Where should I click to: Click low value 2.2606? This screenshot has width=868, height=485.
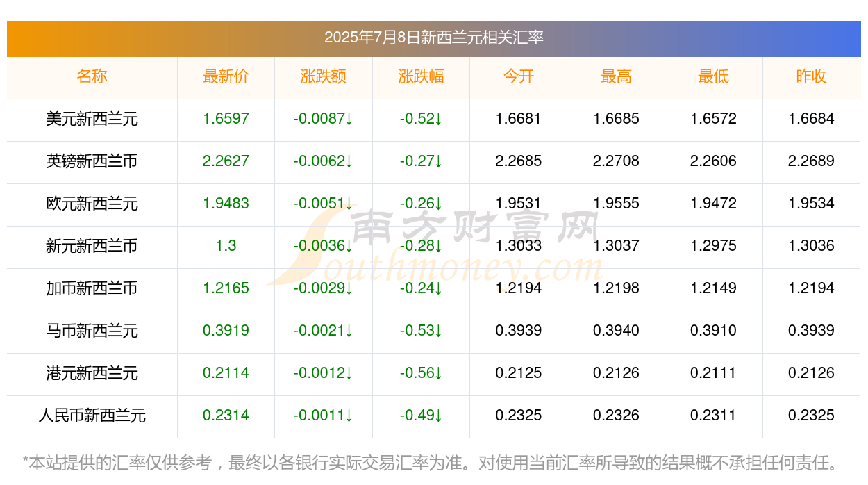713,161
